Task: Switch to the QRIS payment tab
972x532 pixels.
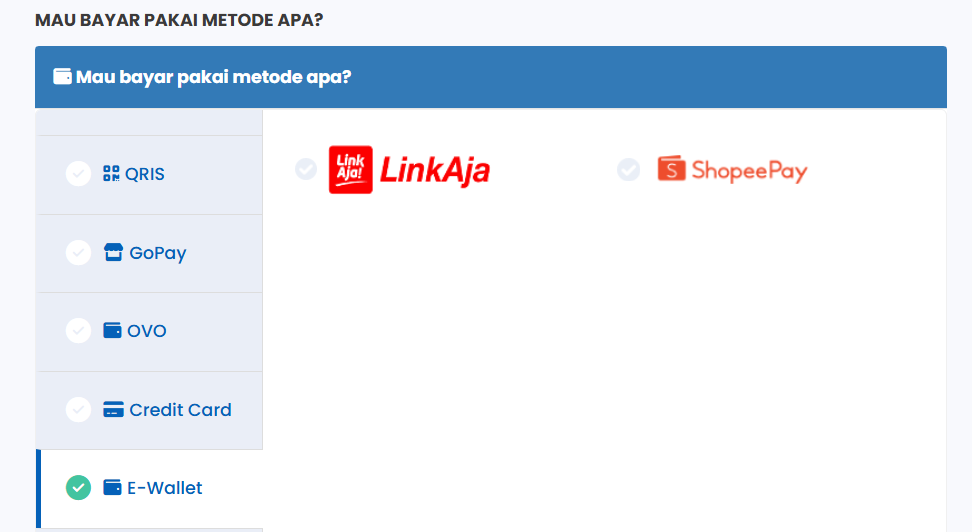Action: (x=145, y=174)
